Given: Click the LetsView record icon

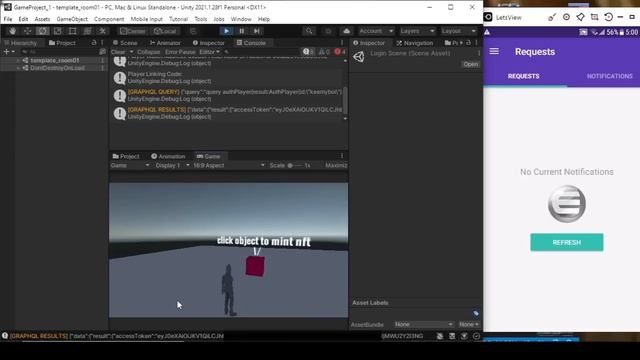Looking at the screenshot, I should point(566,17).
